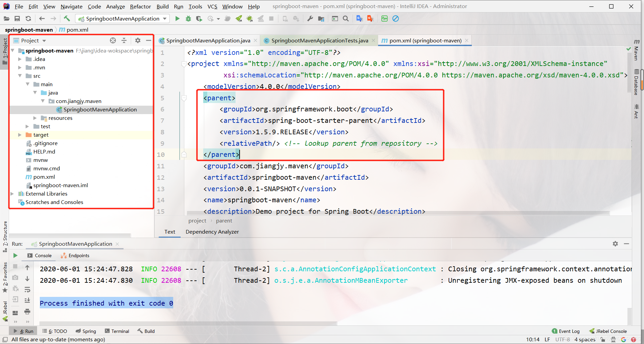Open the Terminal tool window button

(x=117, y=331)
